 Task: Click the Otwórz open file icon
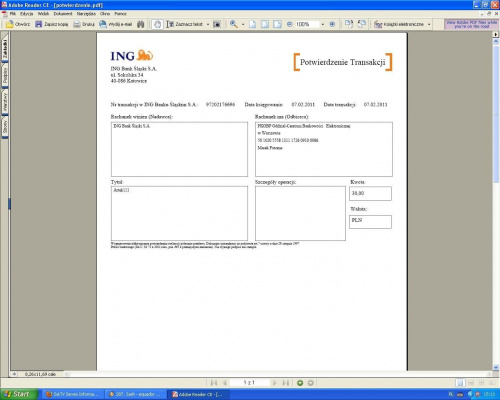tap(18, 24)
